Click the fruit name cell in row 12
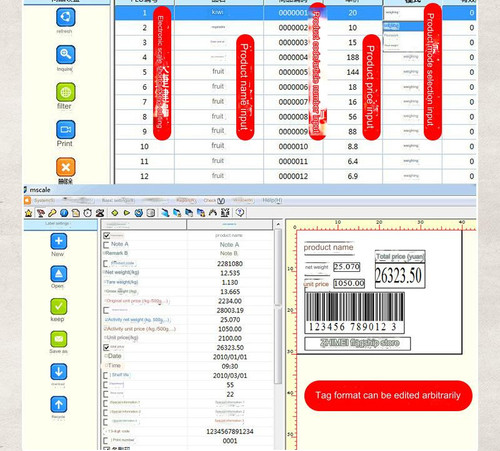This screenshot has width=500, height=451. 218,176
